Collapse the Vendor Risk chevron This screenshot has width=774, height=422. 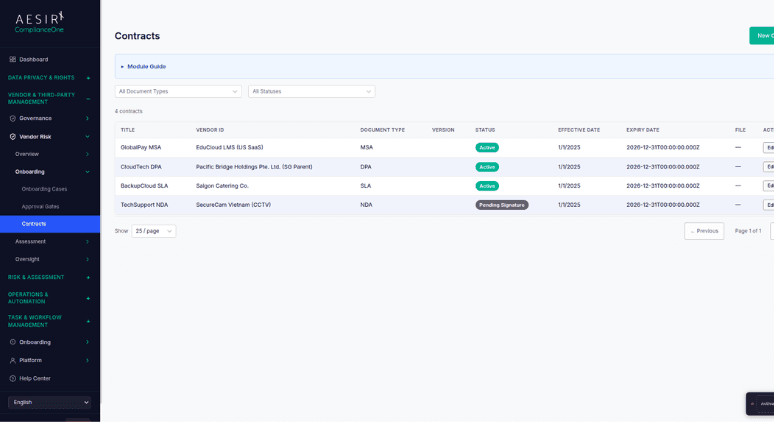[x=87, y=137]
